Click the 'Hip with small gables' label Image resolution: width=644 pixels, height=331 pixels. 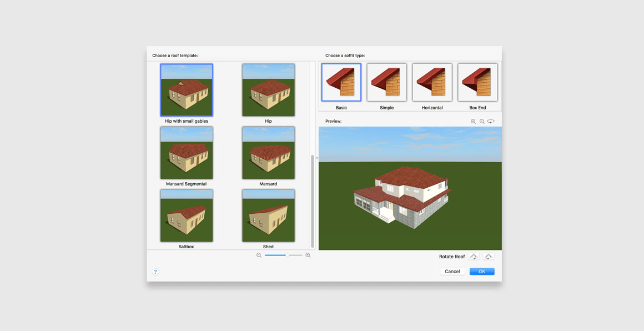tap(187, 121)
